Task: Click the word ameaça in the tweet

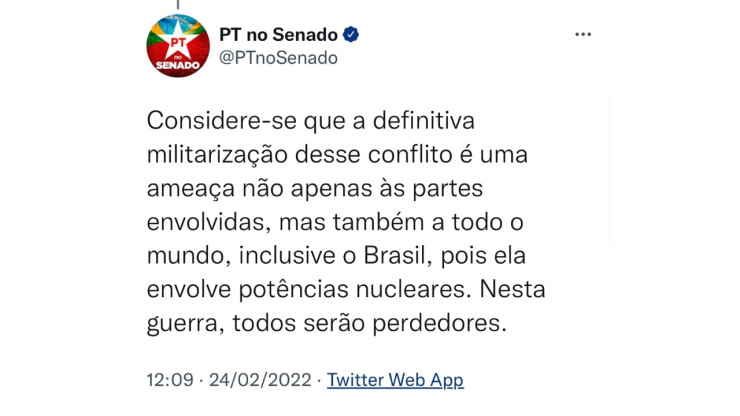Action: pos(191,190)
